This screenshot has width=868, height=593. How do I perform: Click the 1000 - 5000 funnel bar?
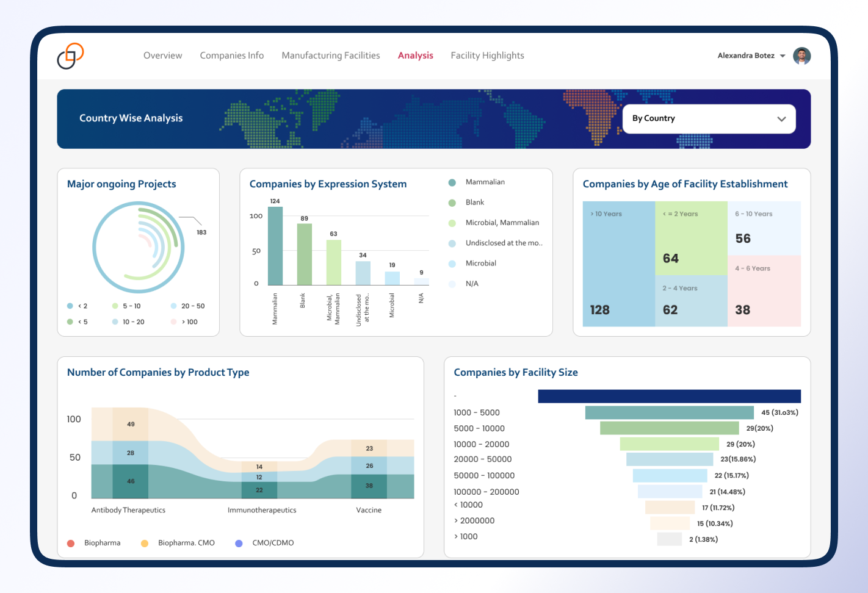tap(669, 413)
